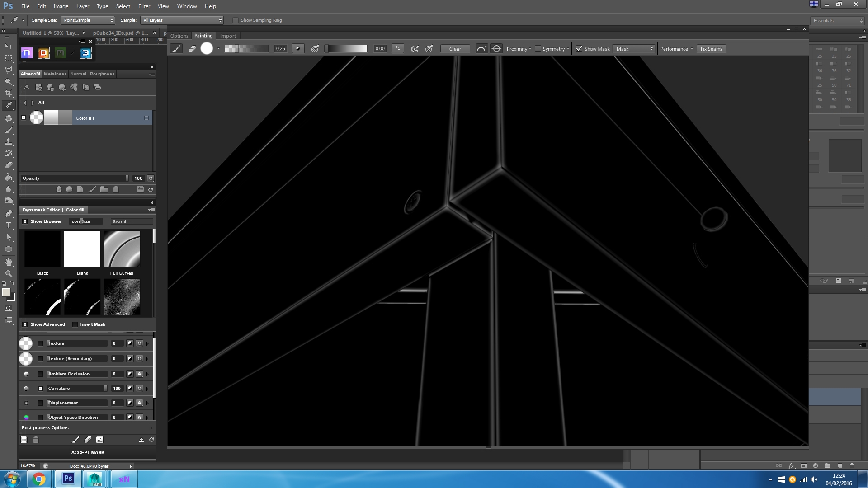Open the Layer menu
The image size is (868, 488).
pyautogui.click(x=83, y=6)
